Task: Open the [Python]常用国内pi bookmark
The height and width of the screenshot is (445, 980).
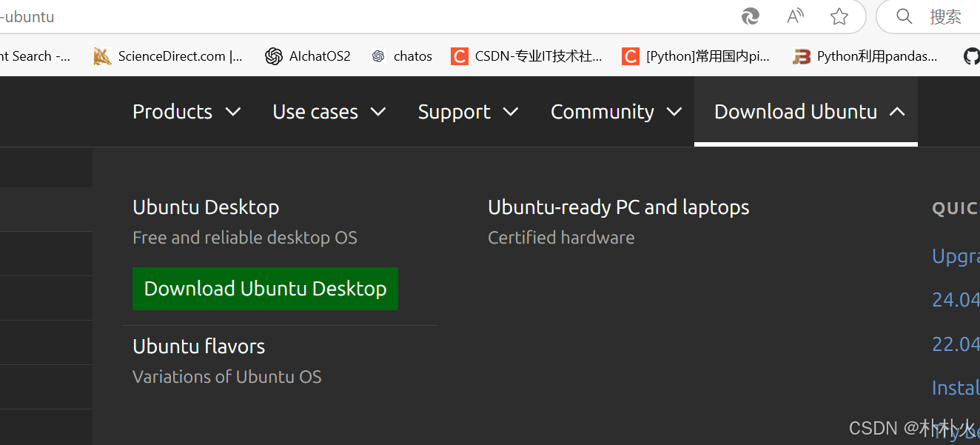Action: [x=696, y=56]
